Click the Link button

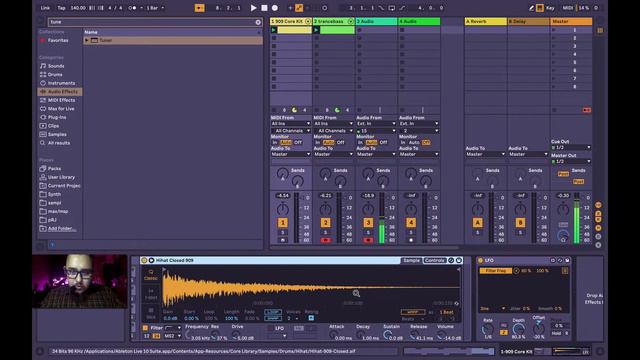(45, 8)
